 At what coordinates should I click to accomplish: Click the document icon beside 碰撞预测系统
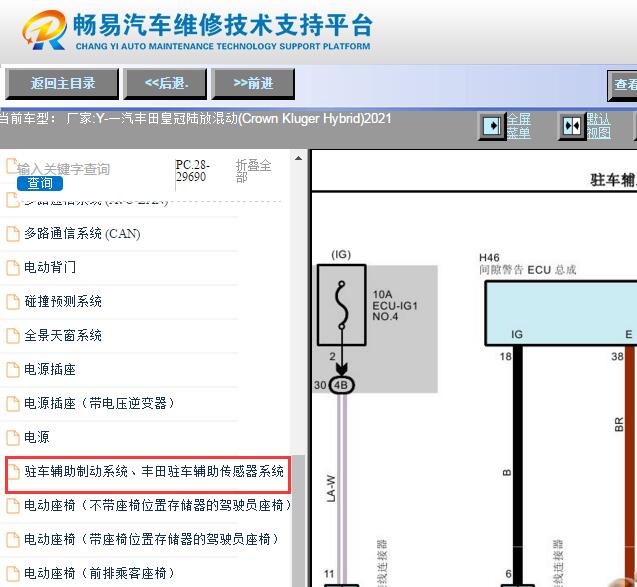click(13, 301)
